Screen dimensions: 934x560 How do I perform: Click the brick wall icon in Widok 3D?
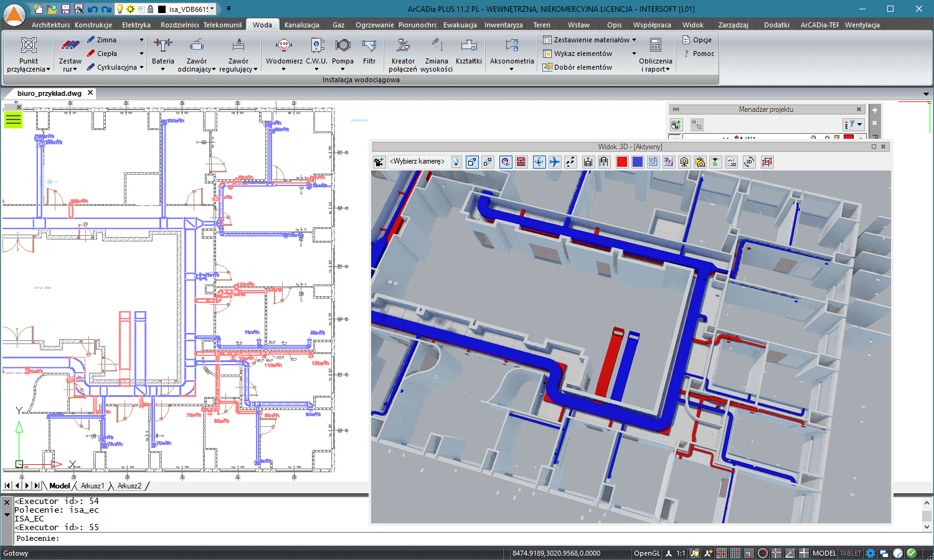[x=521, y=162]
